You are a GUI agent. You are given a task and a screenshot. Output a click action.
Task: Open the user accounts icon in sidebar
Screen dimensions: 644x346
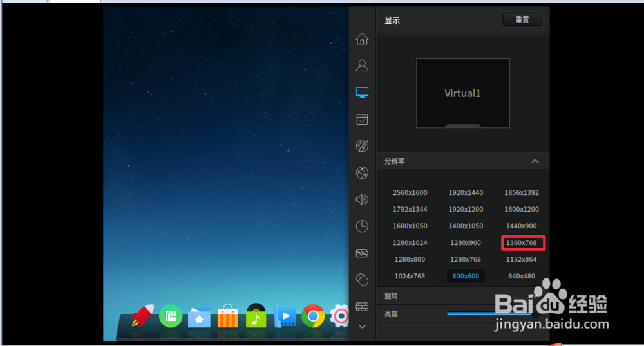[362, 66]
